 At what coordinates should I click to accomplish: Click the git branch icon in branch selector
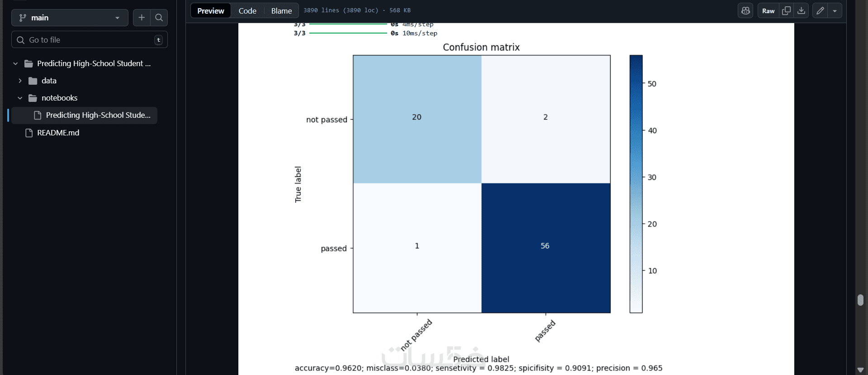coord(23,18)
